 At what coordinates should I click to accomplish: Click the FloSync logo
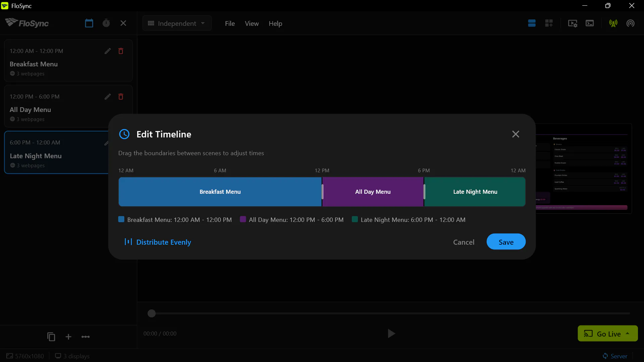point(27,23)
